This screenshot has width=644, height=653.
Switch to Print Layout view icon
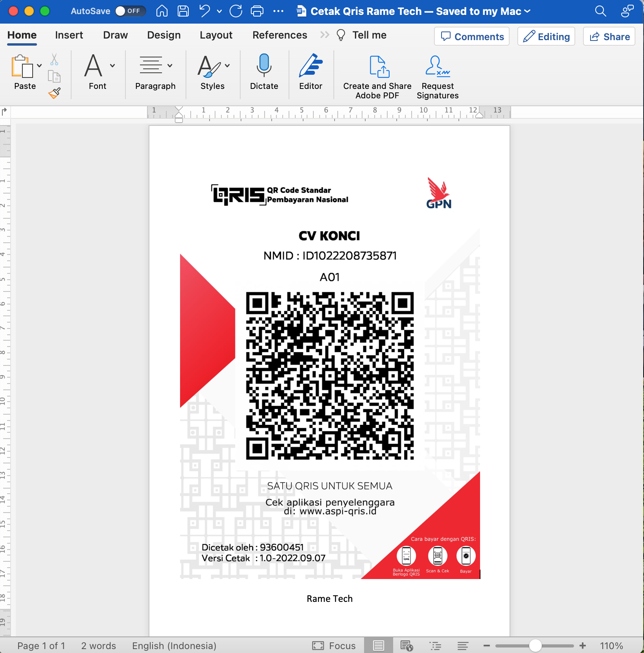pos(378,645)
